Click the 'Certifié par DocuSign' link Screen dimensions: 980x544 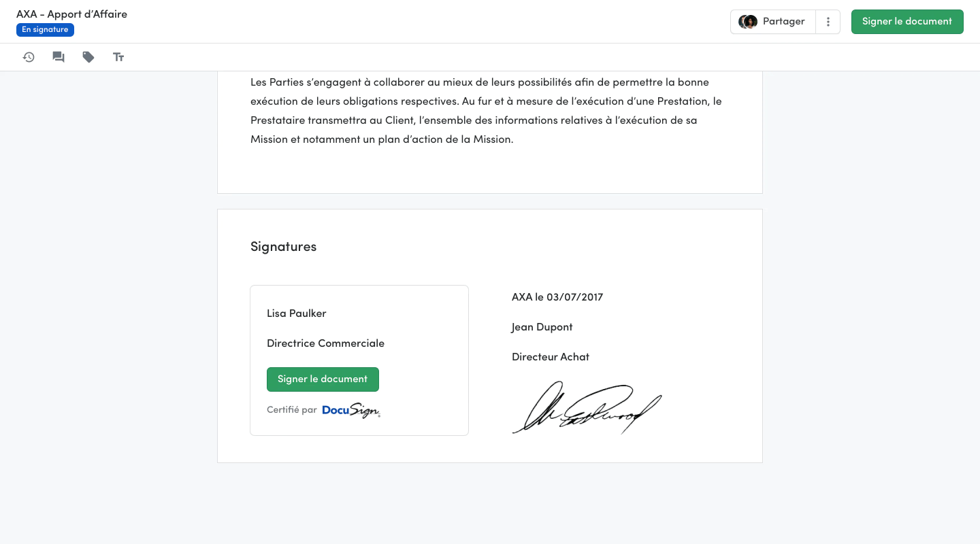323,409
